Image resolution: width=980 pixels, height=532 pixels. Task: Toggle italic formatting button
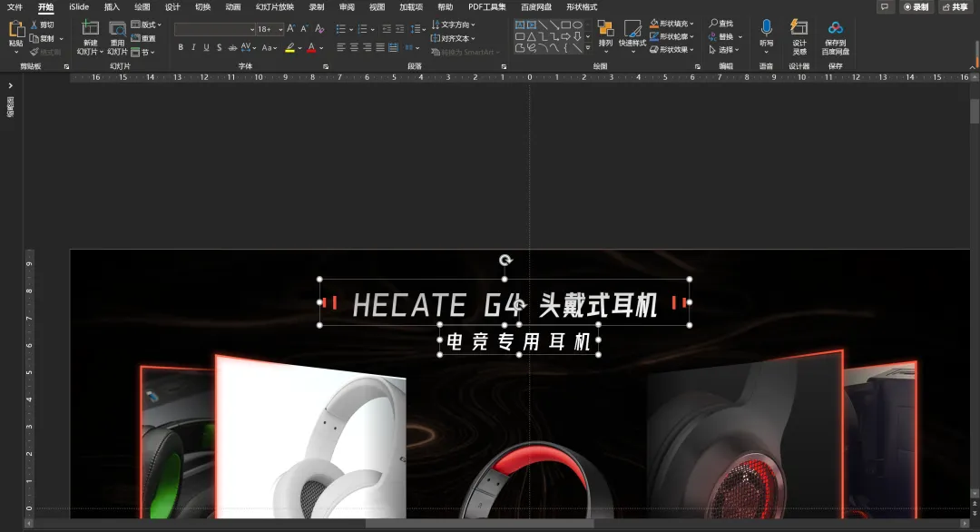pos(193,47)
